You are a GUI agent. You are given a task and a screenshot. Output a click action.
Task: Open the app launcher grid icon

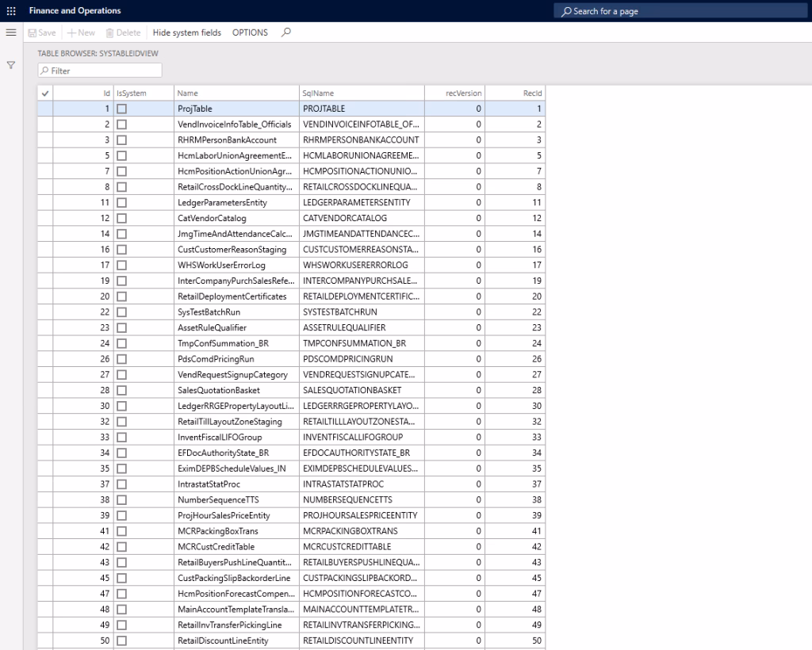(11, 10)
